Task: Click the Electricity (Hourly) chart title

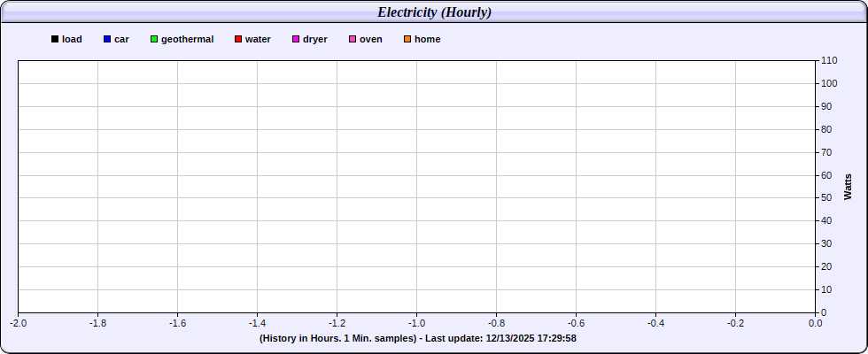Action: click(x=434, y=12)
